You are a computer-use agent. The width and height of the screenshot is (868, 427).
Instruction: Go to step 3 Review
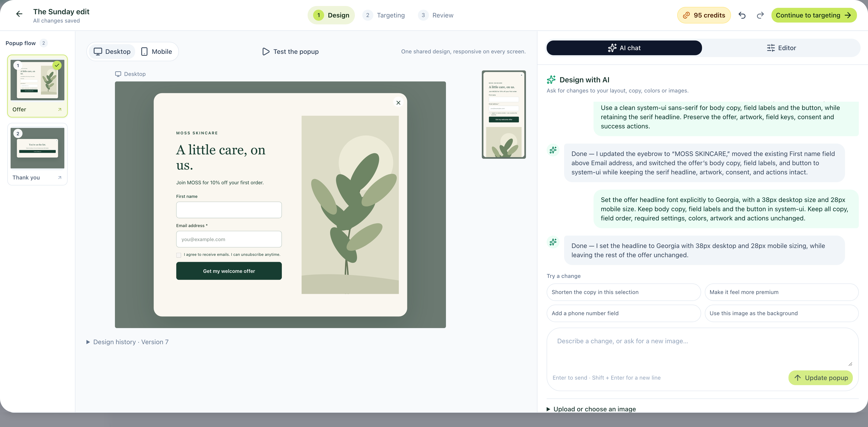pyautogui.click(x=436, y=15)
